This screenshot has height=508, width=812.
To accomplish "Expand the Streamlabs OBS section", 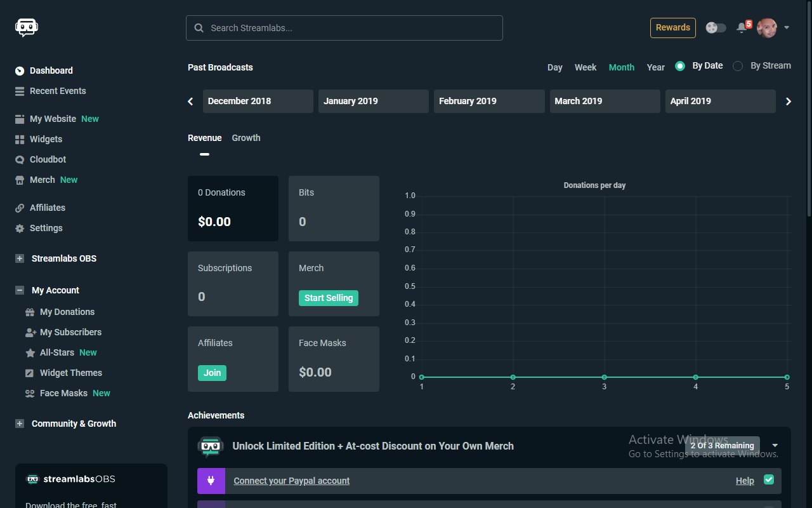I will 20,258.
